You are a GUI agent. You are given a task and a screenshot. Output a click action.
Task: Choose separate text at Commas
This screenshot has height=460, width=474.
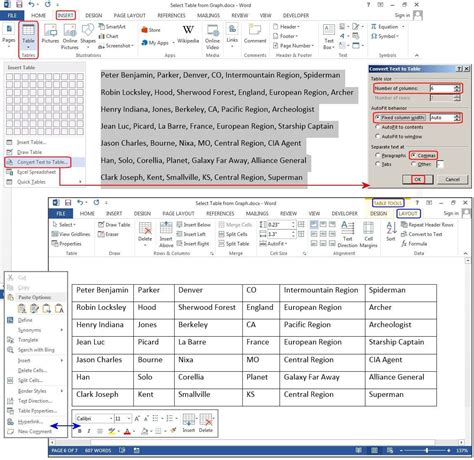coord(413,155)
